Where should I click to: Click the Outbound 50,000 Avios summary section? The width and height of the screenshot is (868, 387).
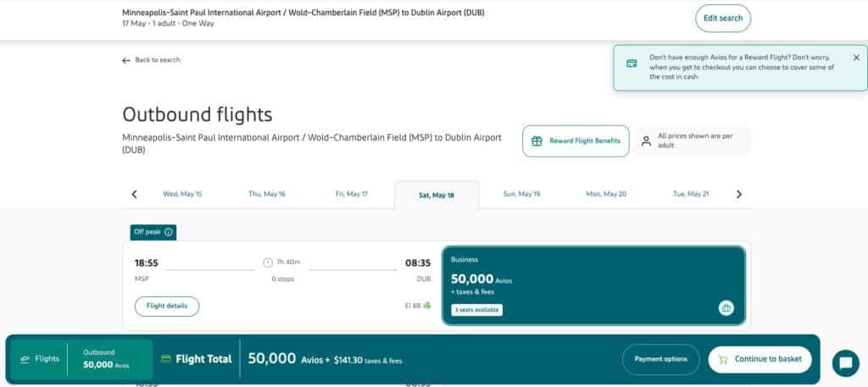pos(109,359)
